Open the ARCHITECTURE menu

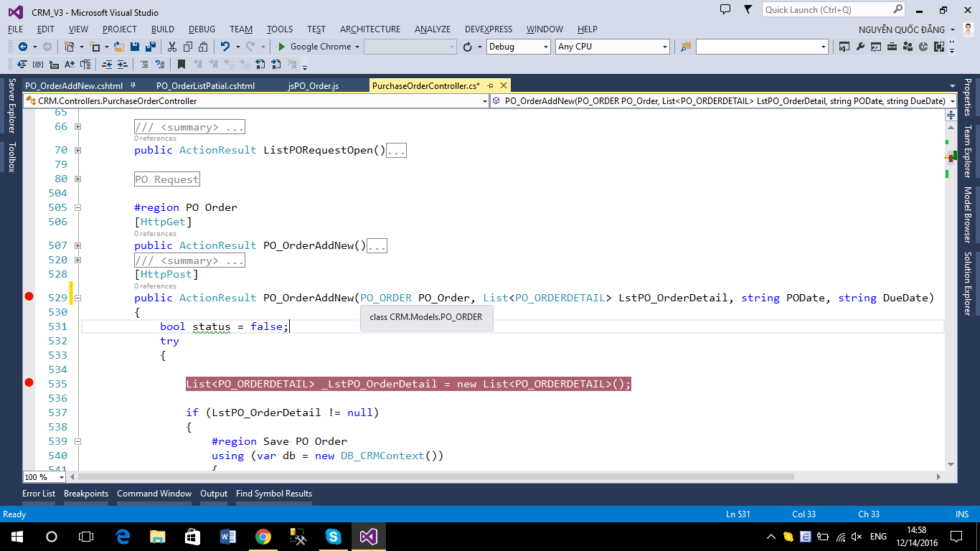tap(370, 29)
